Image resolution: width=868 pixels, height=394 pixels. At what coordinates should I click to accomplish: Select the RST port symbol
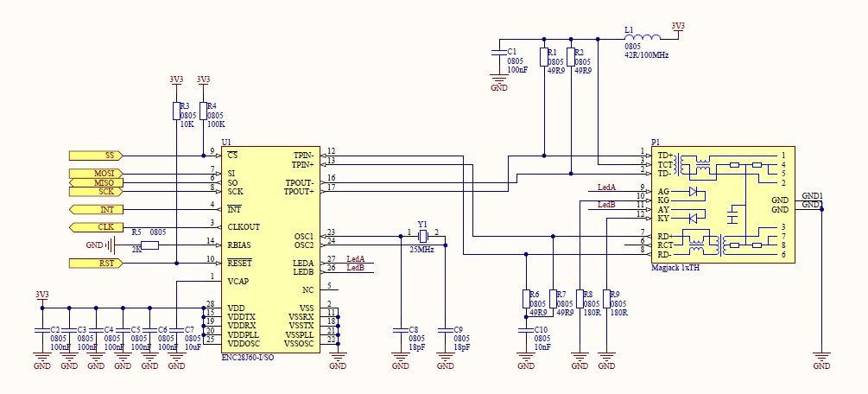(x=96, y=264)
